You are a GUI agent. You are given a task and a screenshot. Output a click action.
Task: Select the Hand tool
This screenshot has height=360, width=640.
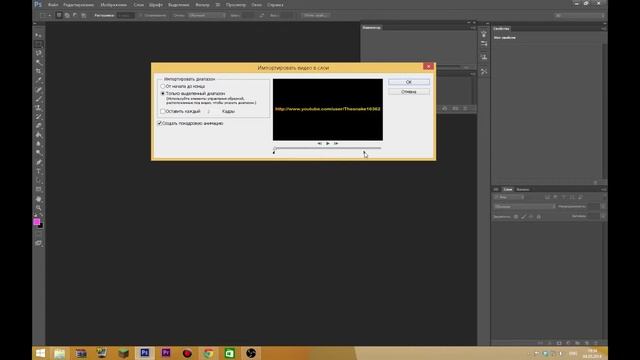38,199
